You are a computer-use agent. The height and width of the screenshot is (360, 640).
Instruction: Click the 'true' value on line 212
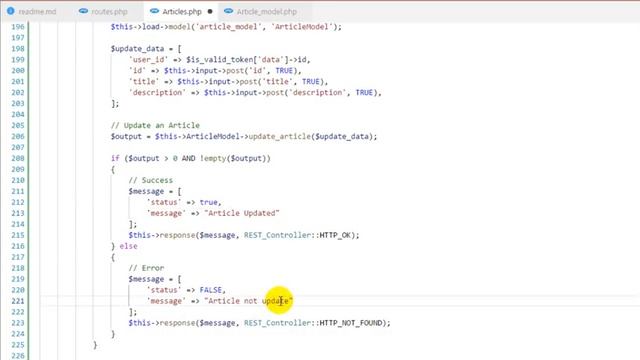(x=209, y=202)
